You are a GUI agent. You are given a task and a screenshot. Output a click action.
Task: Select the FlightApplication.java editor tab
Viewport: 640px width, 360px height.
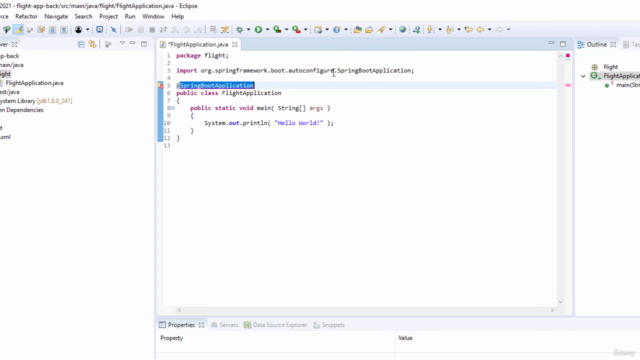click(x=198, y=44)
